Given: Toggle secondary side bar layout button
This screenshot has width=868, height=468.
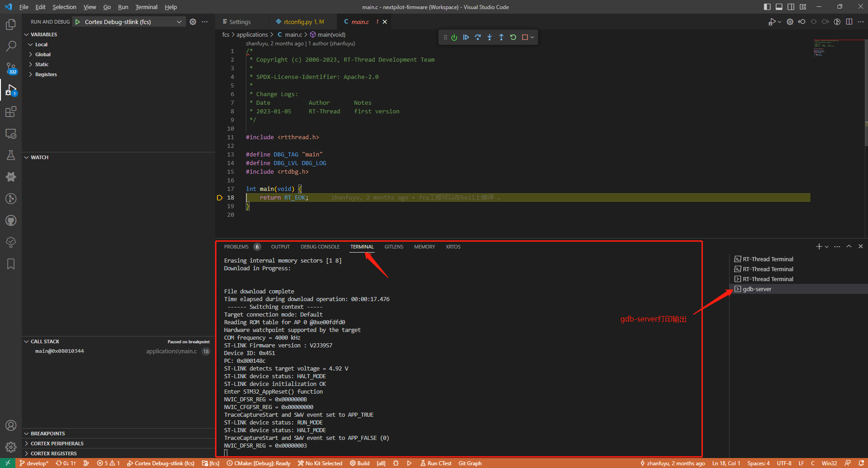Looking at the screenshot, I should [x=791, y=7].
